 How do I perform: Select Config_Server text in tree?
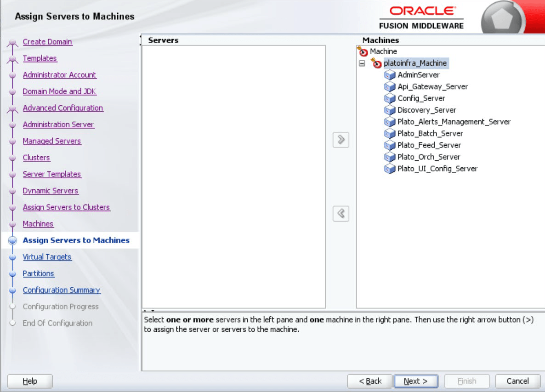(421, 98)
